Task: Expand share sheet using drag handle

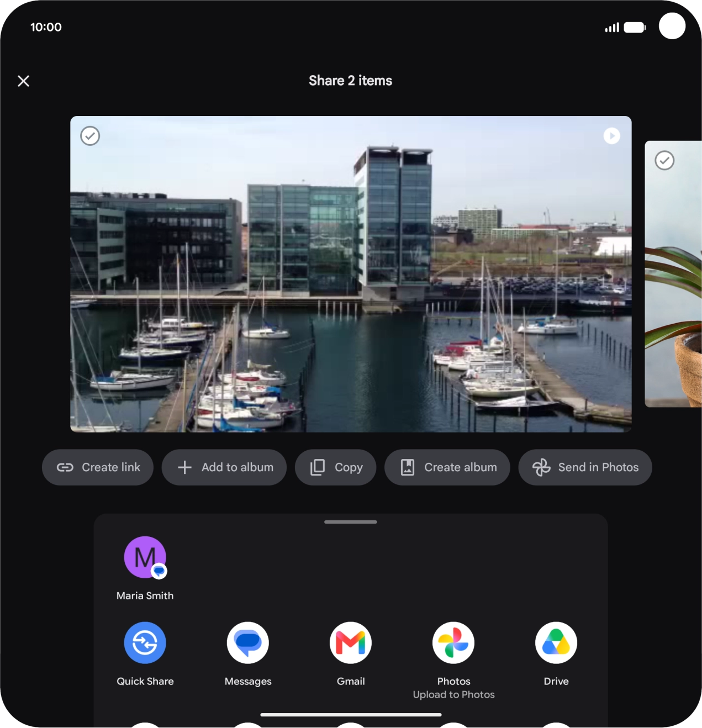Action: click(x=351, y=522)
